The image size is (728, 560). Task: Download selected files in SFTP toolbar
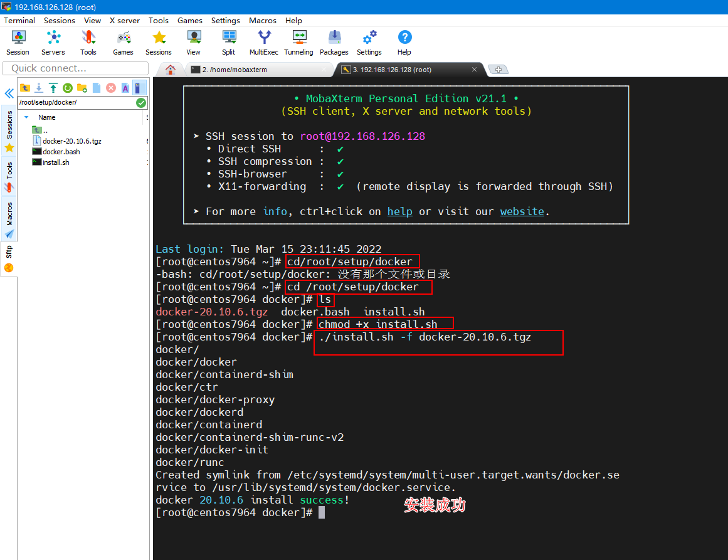tap(39, 88)
